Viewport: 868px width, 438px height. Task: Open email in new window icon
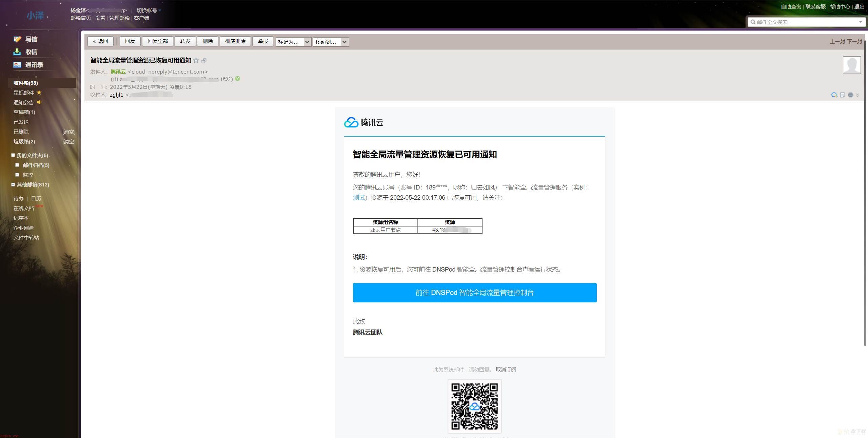pos(204,61)
